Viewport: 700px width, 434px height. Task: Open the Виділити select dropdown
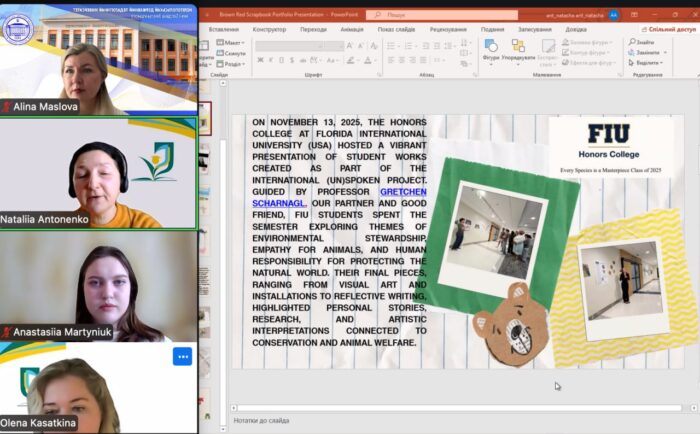[647, 63]
